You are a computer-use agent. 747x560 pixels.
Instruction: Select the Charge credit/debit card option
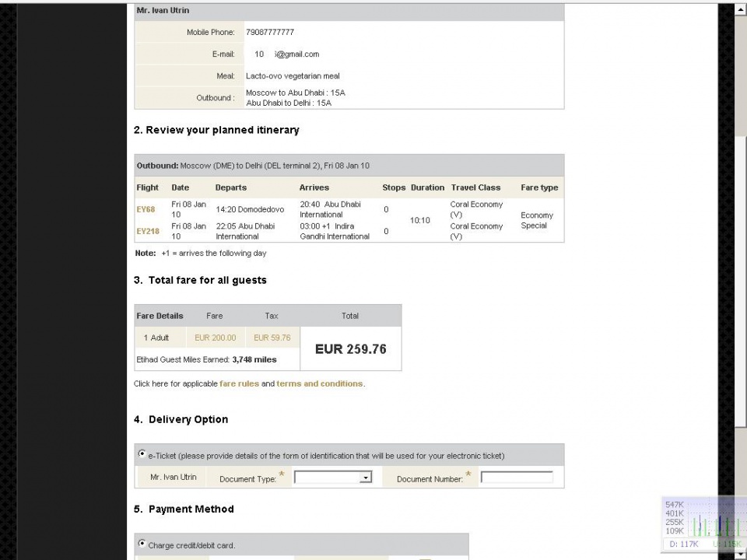pyautogui.click(x=142, y=543)
